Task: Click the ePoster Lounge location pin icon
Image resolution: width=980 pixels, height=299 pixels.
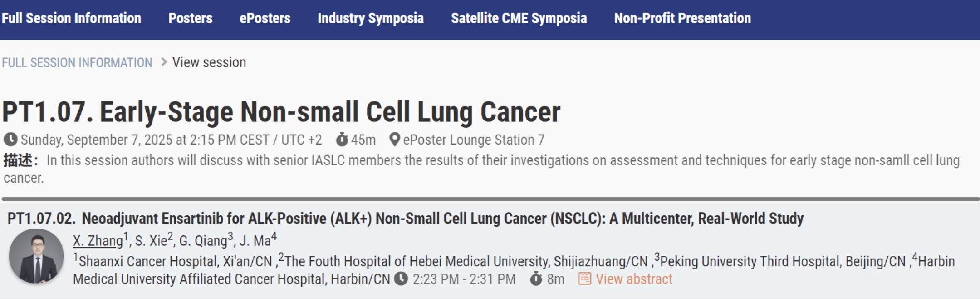Action: (395, 140)
